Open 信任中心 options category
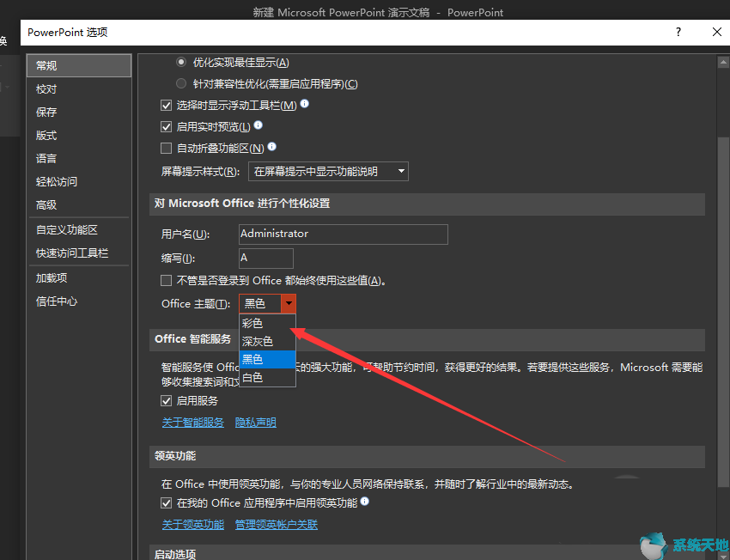 coord(79,301)
